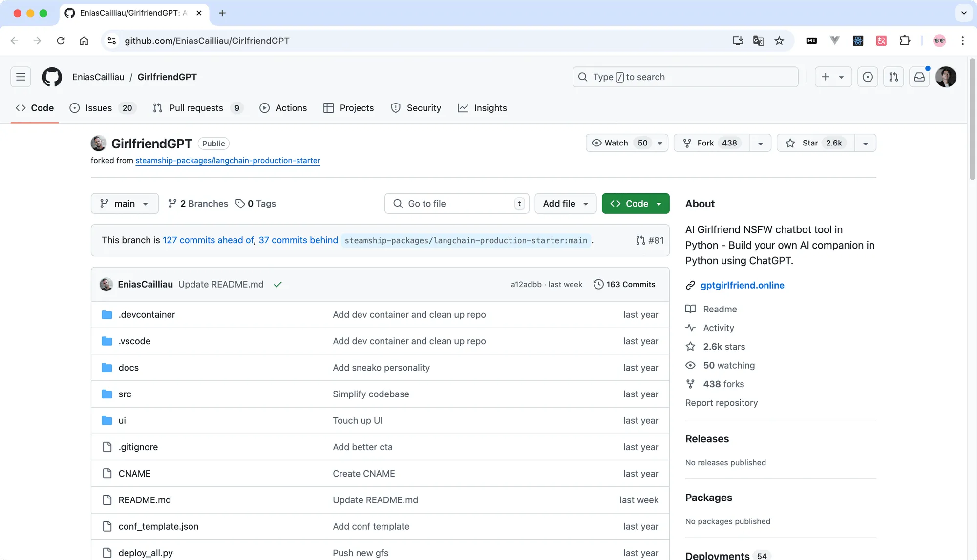
Task: Open pull requests icon in the header
Action: point(893,77)
